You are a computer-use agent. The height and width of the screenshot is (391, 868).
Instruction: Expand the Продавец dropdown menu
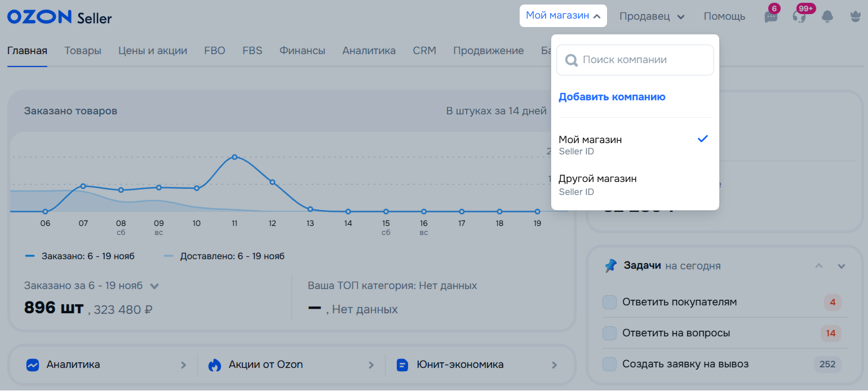[652, 17]
